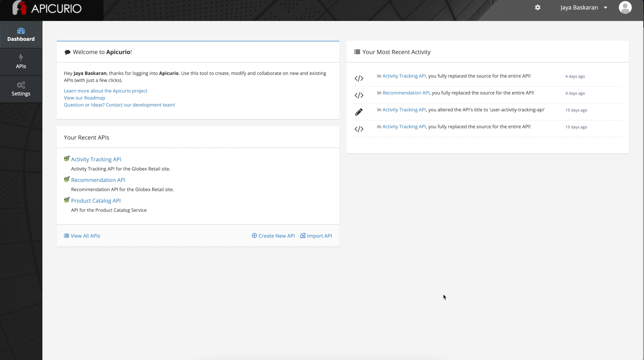
Task: Open the APIs sidebar section
Action: click(21, 62)
